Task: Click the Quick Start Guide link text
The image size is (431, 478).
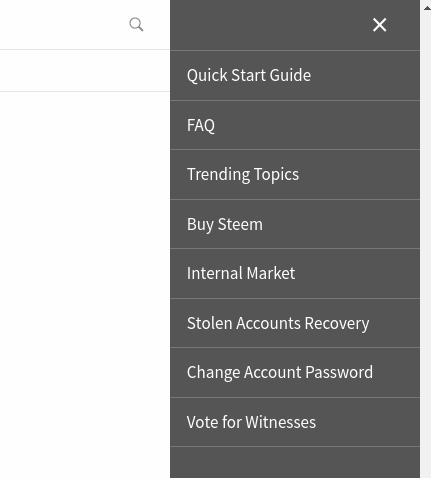Action: [x=249, y=75]
